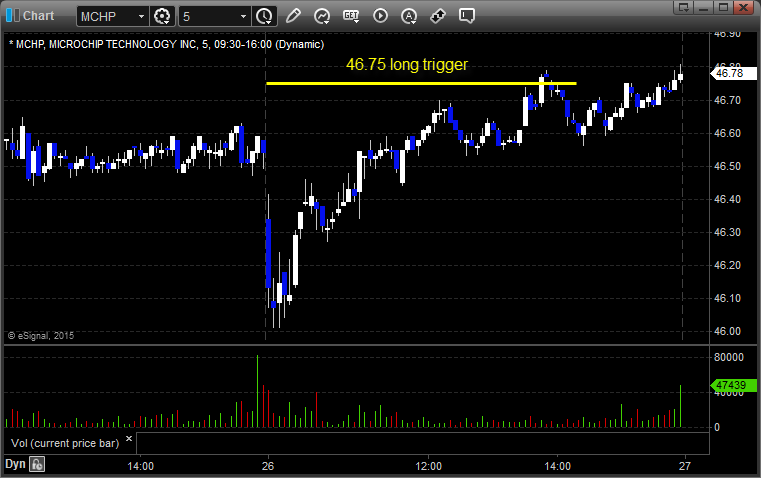The height and width of the screenshot is (478, 761).
Task: Toggle the lock icon next to Dyn
Action: coord(37,464)
